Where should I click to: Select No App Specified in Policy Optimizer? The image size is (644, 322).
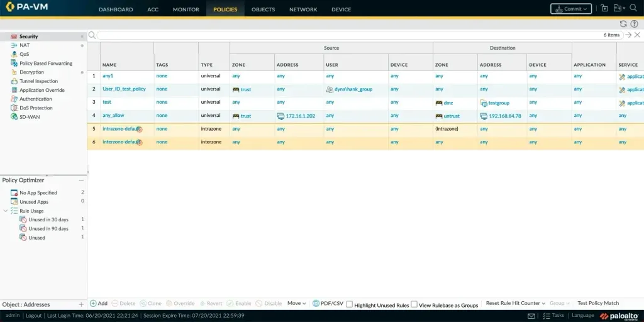coord(38,192)
